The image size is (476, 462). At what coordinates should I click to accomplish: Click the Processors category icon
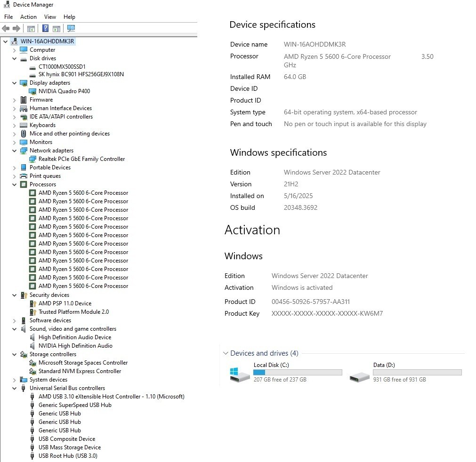[24, 184]
